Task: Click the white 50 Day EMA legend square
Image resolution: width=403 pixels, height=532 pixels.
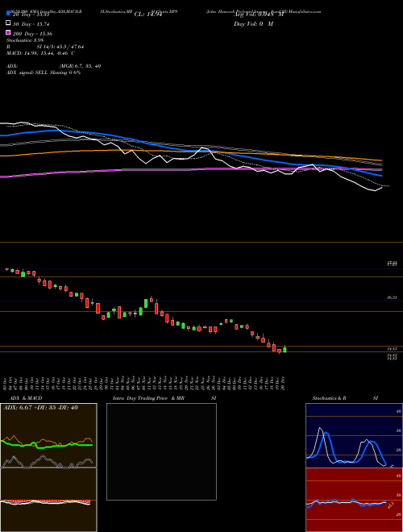Action: (x=8, y=23)
